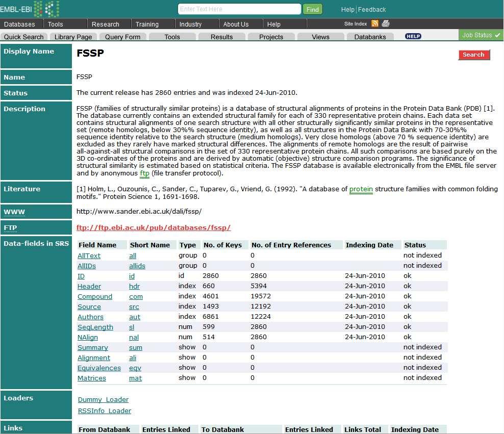Click the green Find button
The width and height of the screenshot is (504, 434).
click(x=312, y=9)
